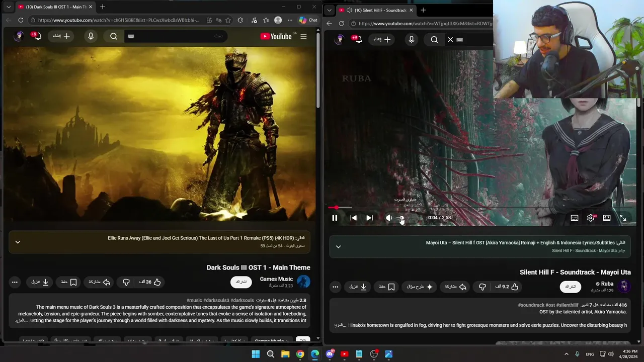Click YouTube search field in Dark Souls window

(x=175, y=36)
